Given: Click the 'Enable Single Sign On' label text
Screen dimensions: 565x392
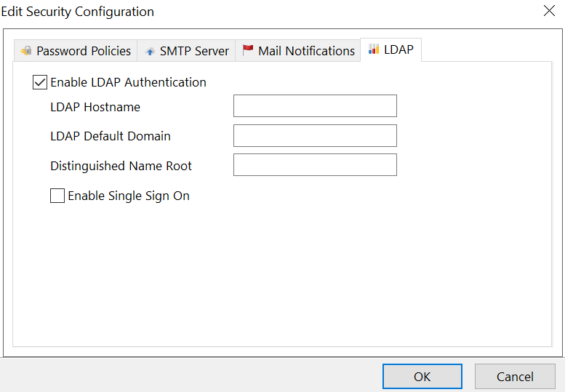Looking at the screenshot, I should (129, 196).
